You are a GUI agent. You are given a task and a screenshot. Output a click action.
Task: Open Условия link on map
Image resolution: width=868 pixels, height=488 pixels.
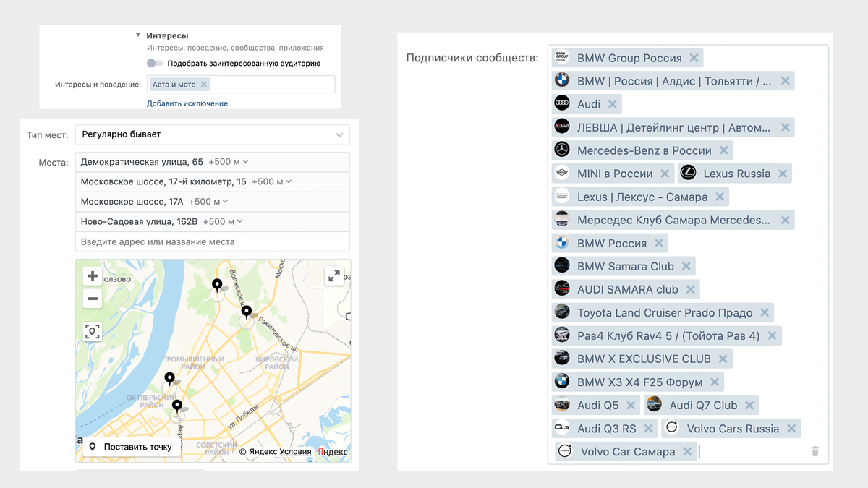295,452
